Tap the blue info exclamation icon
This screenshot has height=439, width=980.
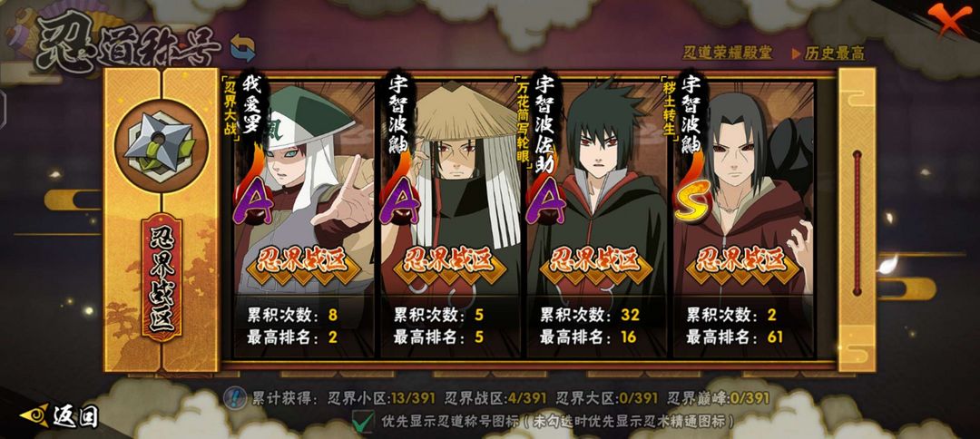click(236, 398)
